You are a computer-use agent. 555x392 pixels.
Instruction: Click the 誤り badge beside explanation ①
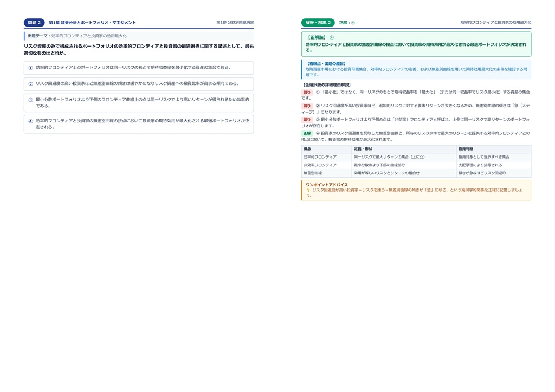pyautogui.click(x=307, y=92)
